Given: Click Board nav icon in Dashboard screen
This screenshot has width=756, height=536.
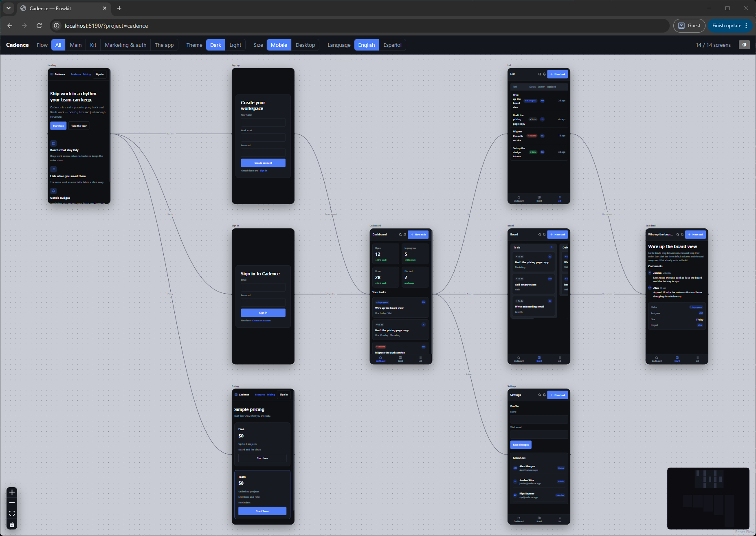Looking at the screenshot, I should (x=400, y=359).
